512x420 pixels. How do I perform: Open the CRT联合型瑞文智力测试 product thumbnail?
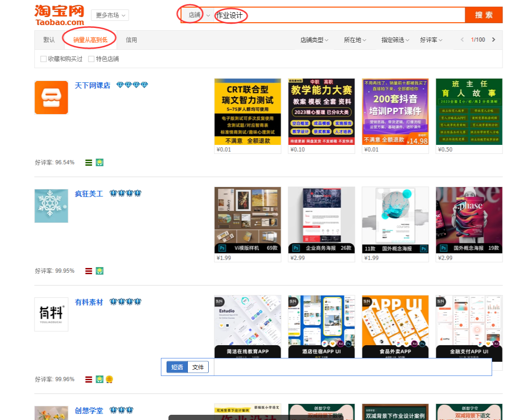point(247,112)
